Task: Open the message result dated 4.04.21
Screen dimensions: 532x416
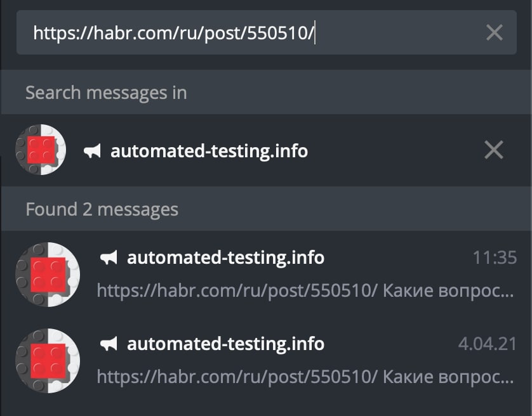Action: [266, 361]
